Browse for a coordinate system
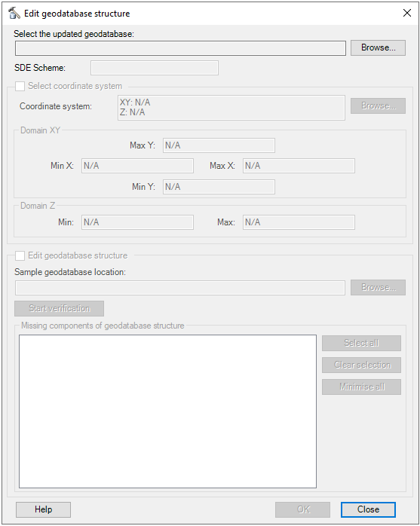The image size is (420, 526). [x=378, y=106]
